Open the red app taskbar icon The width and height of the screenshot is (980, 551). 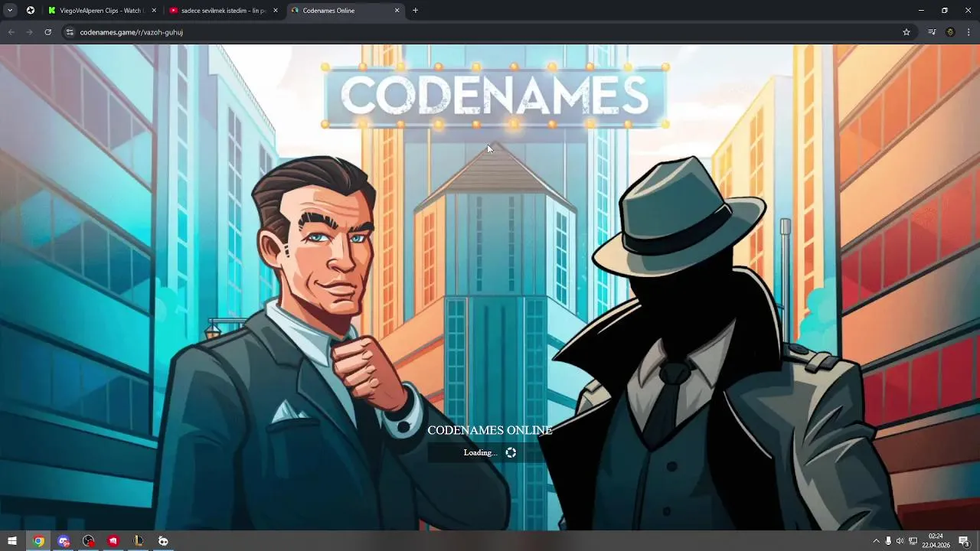click(113, 541)
